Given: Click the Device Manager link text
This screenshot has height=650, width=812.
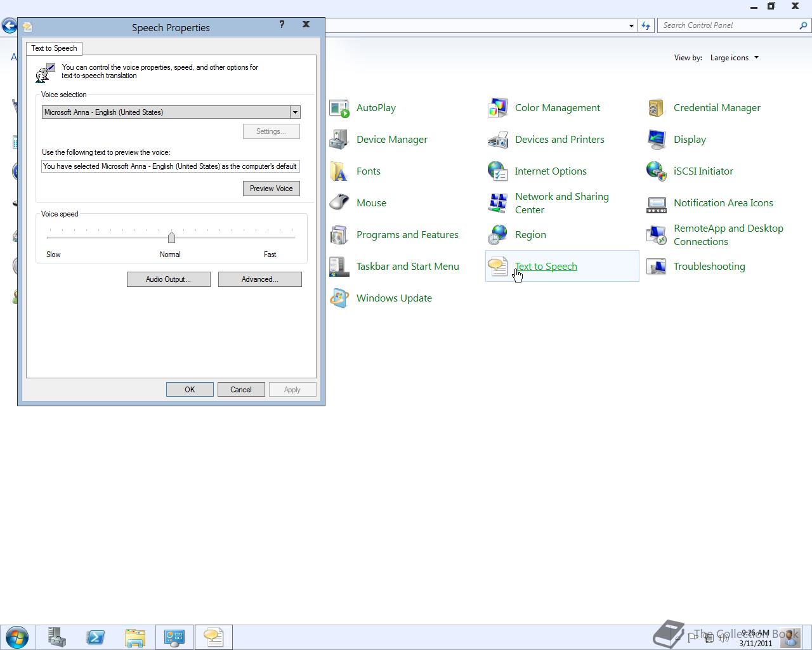Looking at the screenshot, I should pos(392,140).
